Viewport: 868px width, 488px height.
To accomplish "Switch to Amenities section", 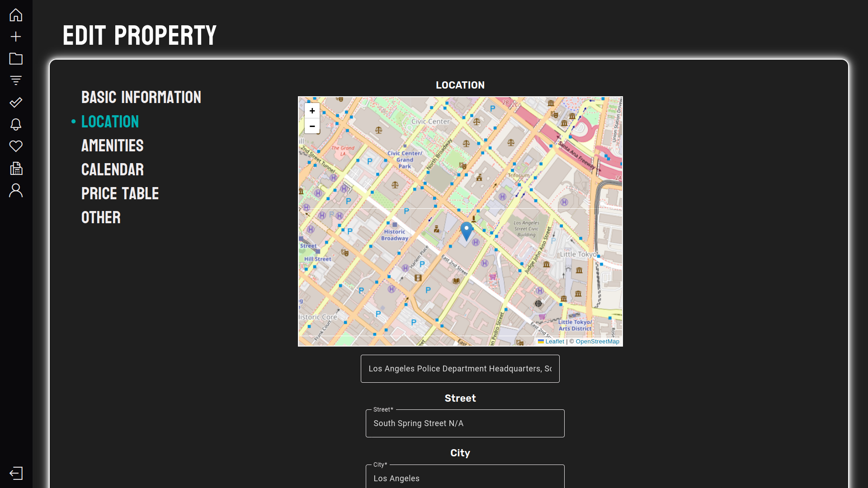I will coord(112,145).
